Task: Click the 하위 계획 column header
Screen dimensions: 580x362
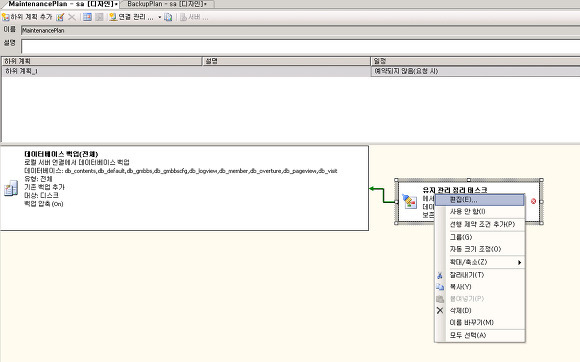Action: tap(102, 61)
